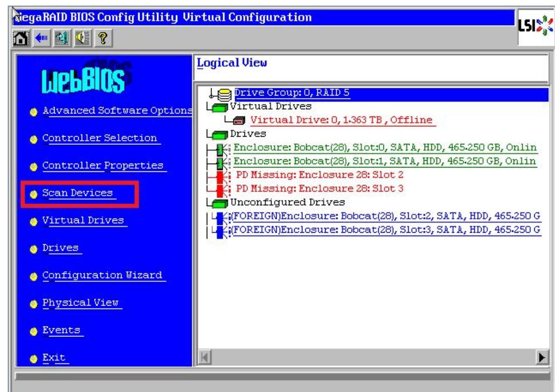Click the yellow bullet beside Configuration Wizard

(34, 277)
